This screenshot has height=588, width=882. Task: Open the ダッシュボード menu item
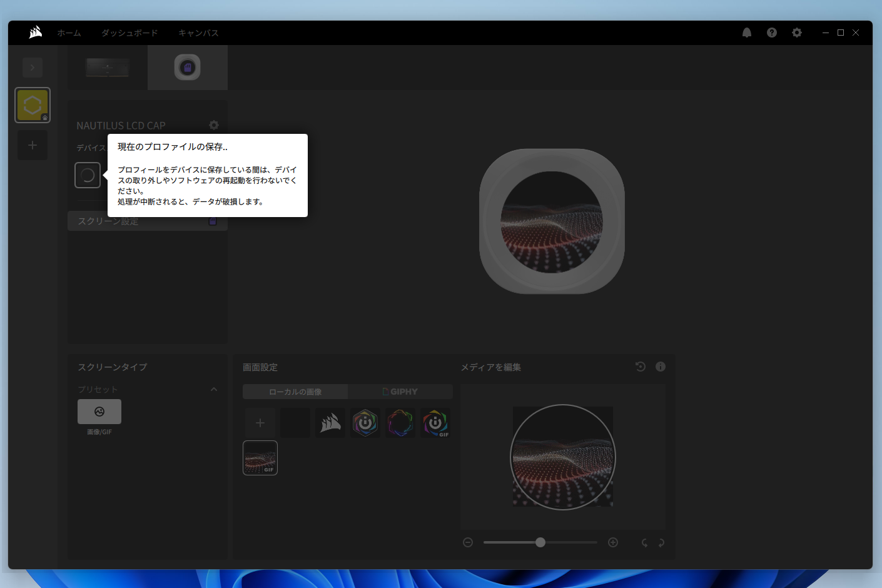coord(129,33)
